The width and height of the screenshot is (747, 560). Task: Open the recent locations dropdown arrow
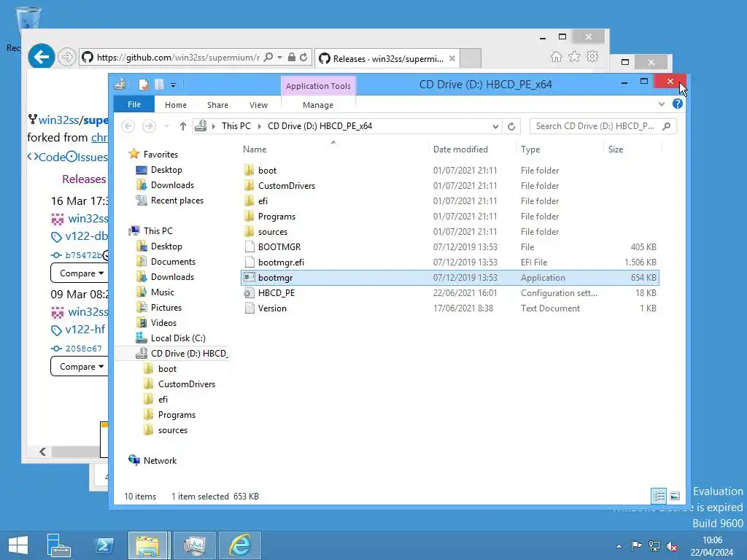tap(166, 126)
